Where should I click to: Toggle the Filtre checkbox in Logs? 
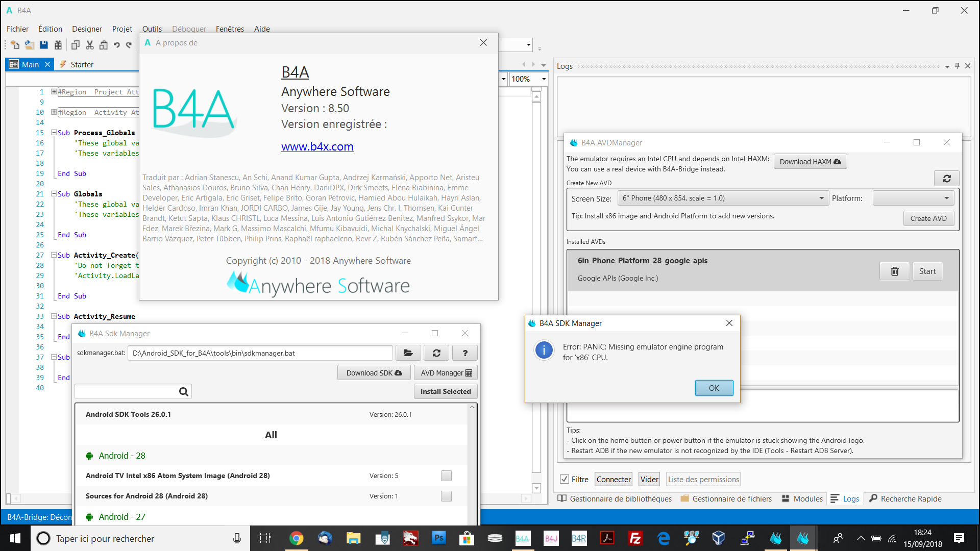point(565,479)
